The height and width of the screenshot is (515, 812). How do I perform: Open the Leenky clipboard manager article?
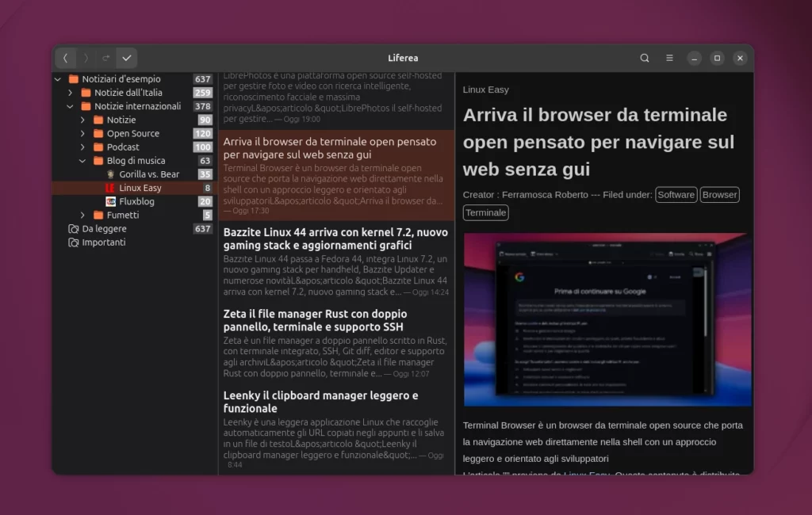point(336,429)
